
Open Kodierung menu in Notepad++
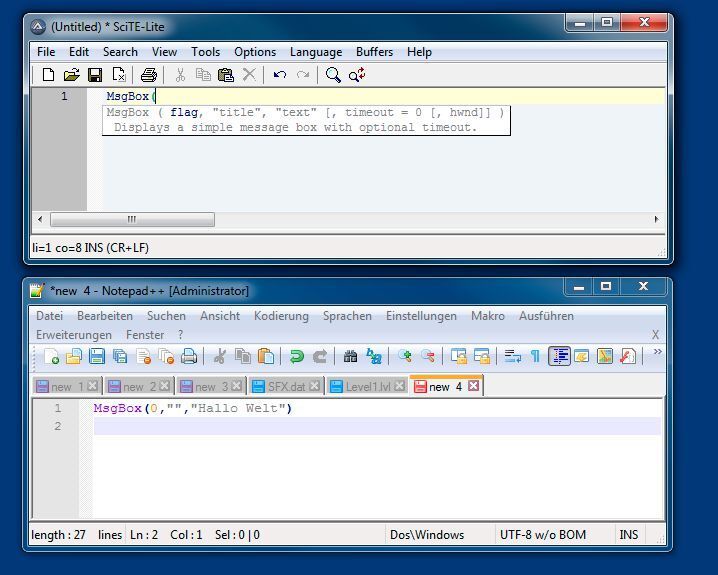click(281, 316)
